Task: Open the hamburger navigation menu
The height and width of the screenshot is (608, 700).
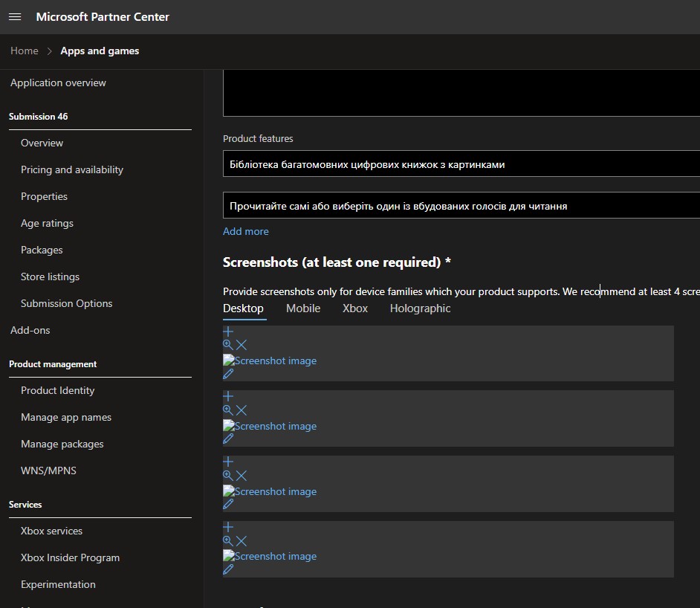Action: point(15,16)
